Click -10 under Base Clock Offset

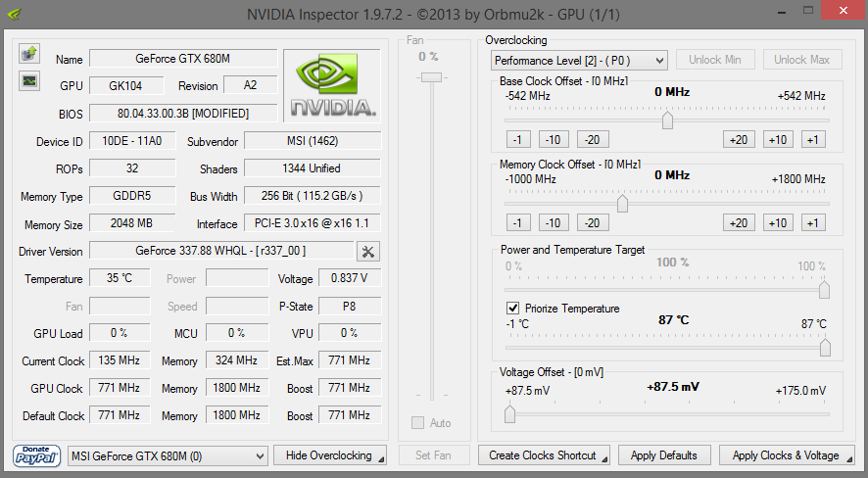(x=554, y=139)
